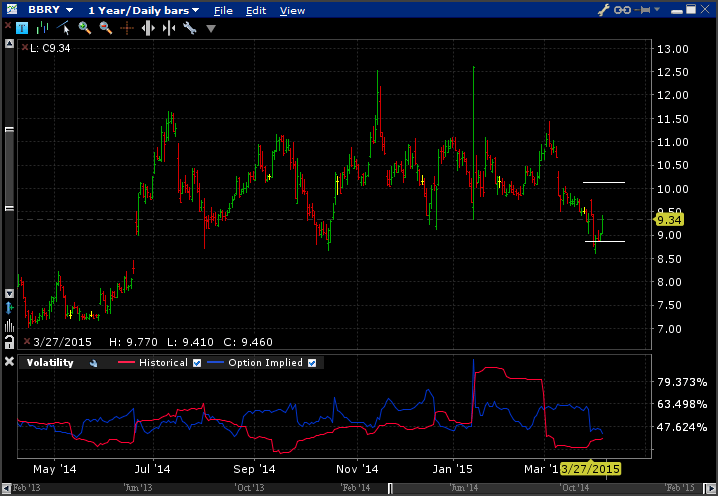
Task: Click the Volatility panel title
Action: [50, 362]
